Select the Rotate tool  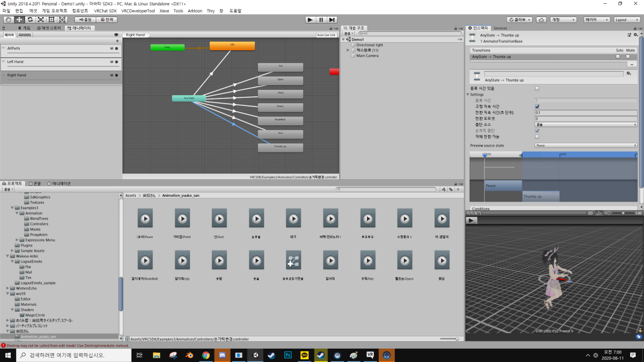30,20
